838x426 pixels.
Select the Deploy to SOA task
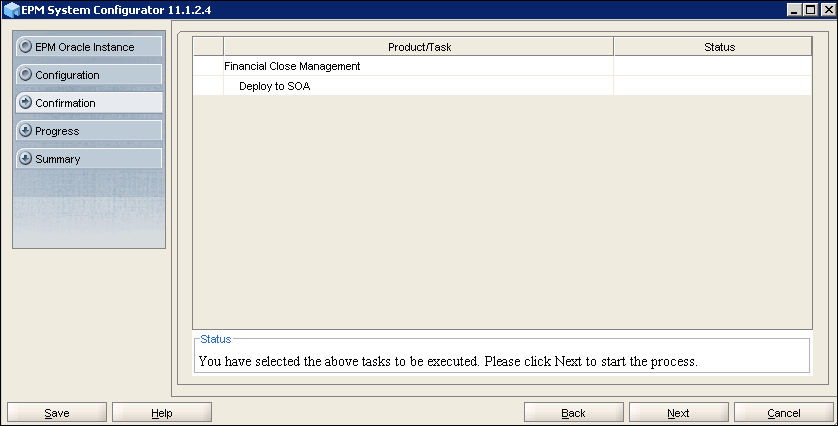pyautogui.click(x=281, y=86)
